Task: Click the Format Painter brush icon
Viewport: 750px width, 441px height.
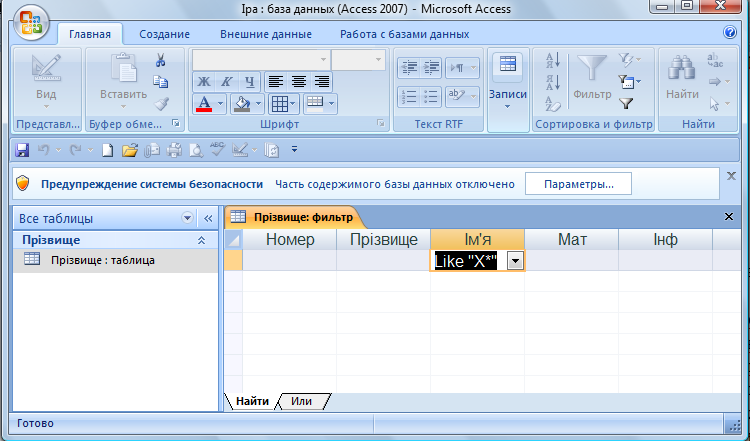Action: 161,103
